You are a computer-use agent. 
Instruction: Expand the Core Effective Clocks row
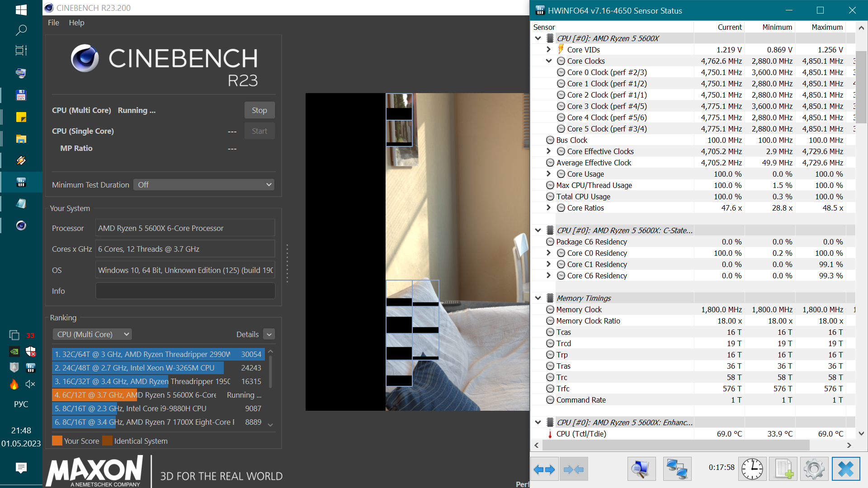(x=548, y=151)
